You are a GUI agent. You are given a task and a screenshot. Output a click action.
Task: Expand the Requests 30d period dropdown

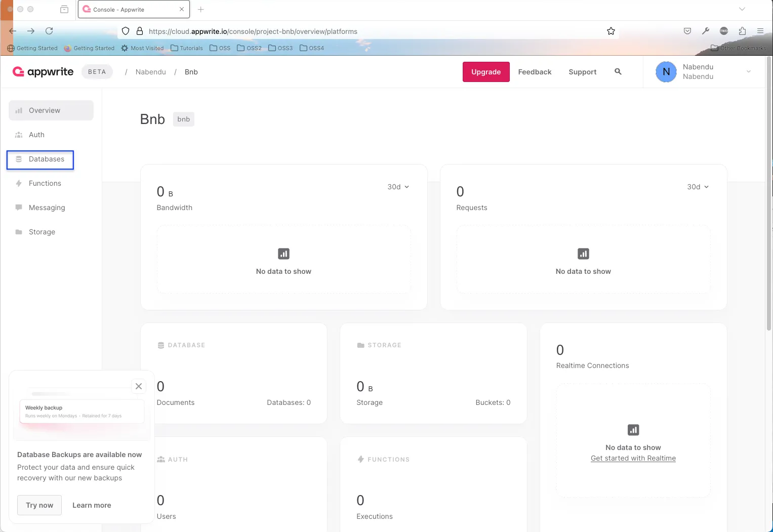(x=698, y=187)
